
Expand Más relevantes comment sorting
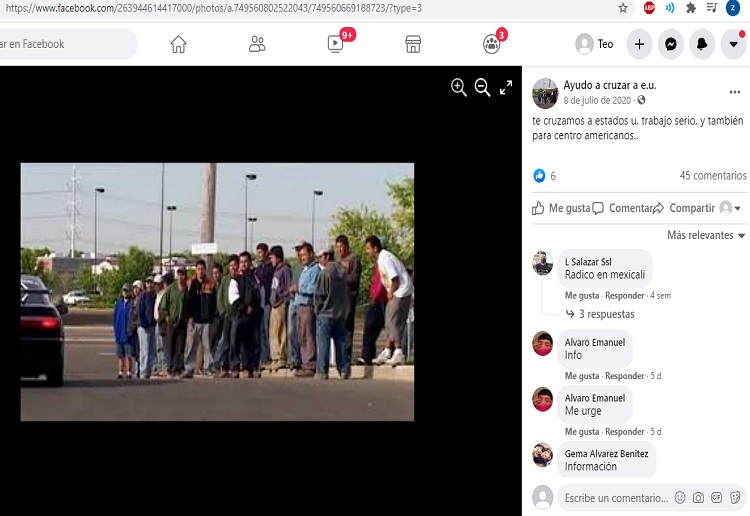(x=706, y=235)
